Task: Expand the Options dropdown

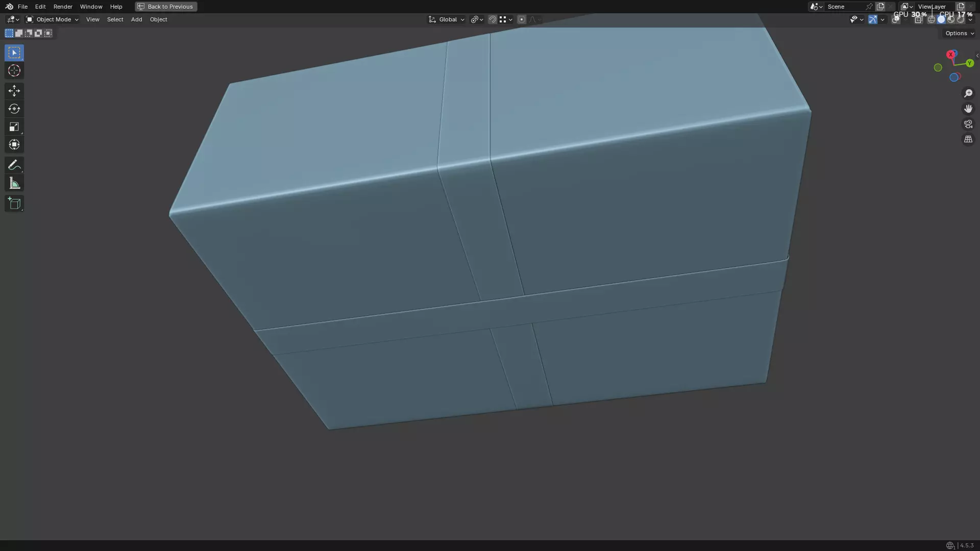Action: (x=960, y=33)
